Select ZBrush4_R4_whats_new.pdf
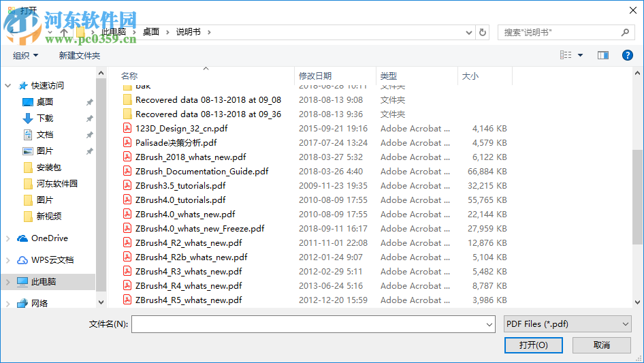Image resolution: width=644 pixels, height=363 pixels. 189,286
